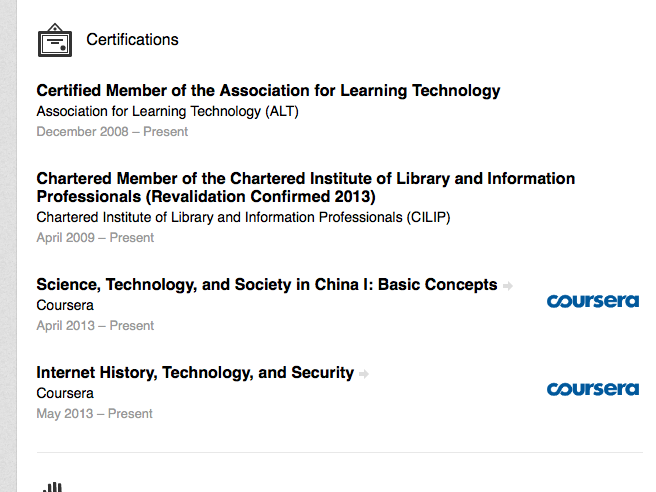This screenshot has width=656, height=492.
Task: Click the May 2013 – Present date
Action: point(94,413)
